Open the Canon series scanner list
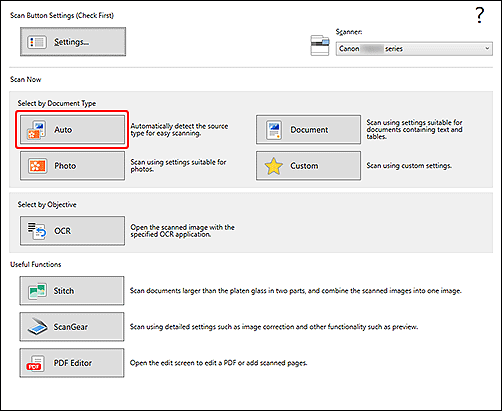This screenshot has width=502, height=411. (414, 49)
